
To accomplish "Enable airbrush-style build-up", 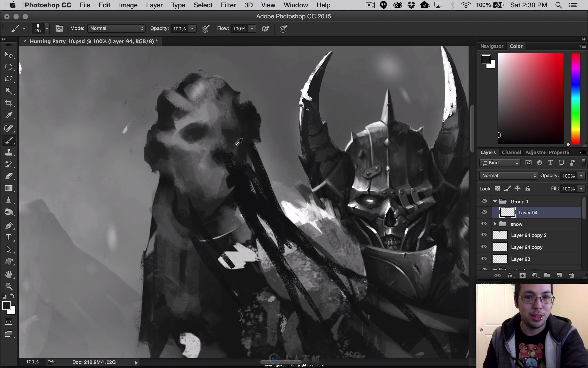I will tap(265, 29).
